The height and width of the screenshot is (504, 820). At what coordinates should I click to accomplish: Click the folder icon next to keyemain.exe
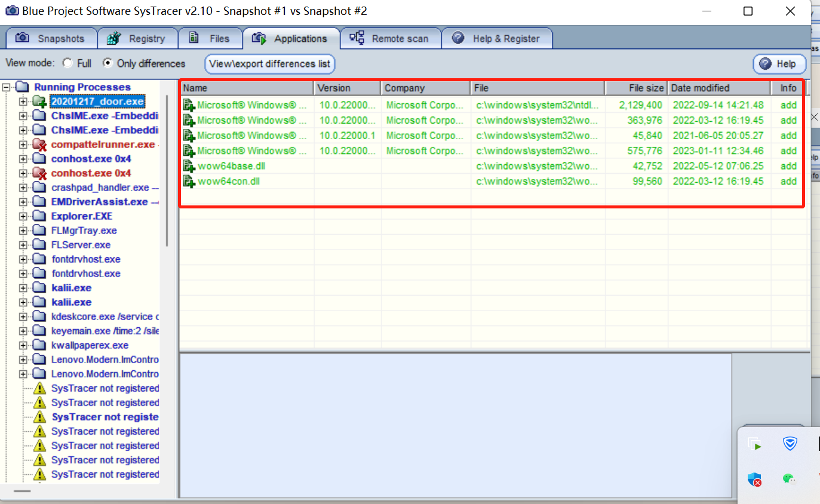[x=39, y=331]
